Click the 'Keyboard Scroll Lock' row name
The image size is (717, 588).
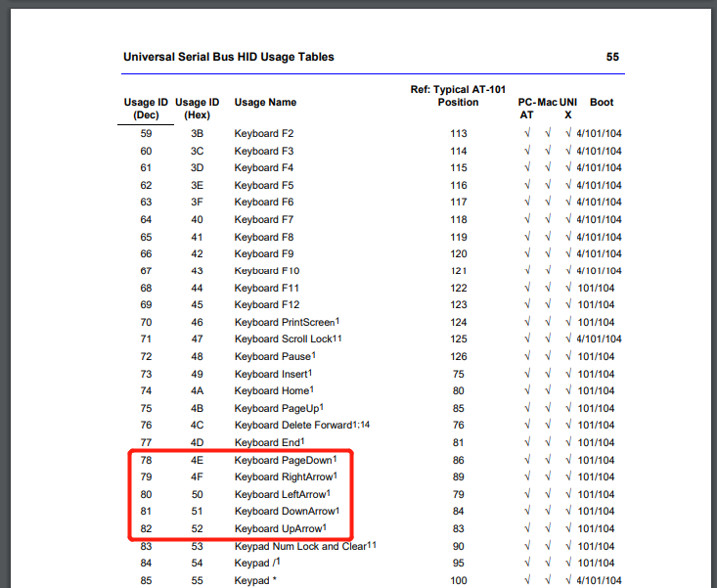(284, 339)
